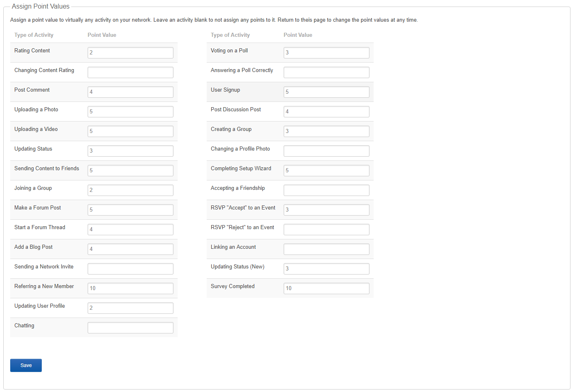
Task: Select the Start a Forum Thread field
Action: tap(130, 230)
